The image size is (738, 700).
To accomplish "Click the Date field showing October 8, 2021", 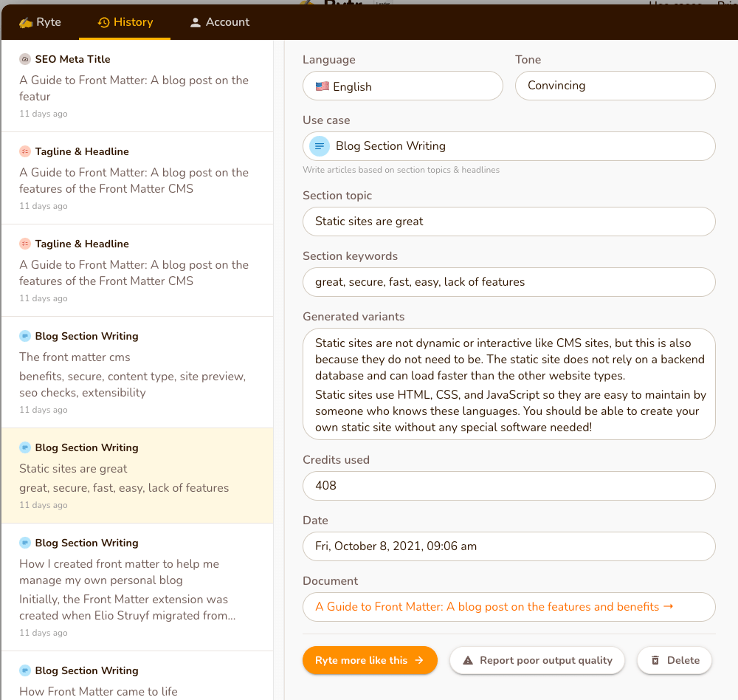I will pyautogui.click(x=508, y=546).
